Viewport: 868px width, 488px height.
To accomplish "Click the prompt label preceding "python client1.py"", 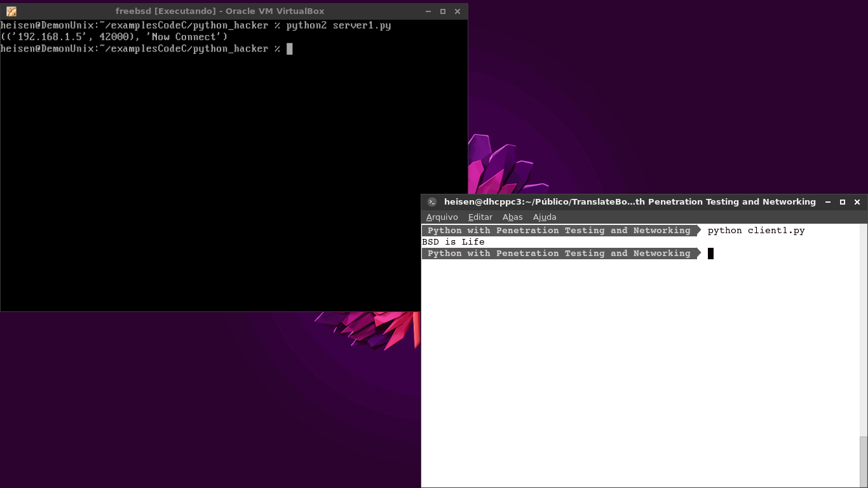I will [x=562, y=231].
